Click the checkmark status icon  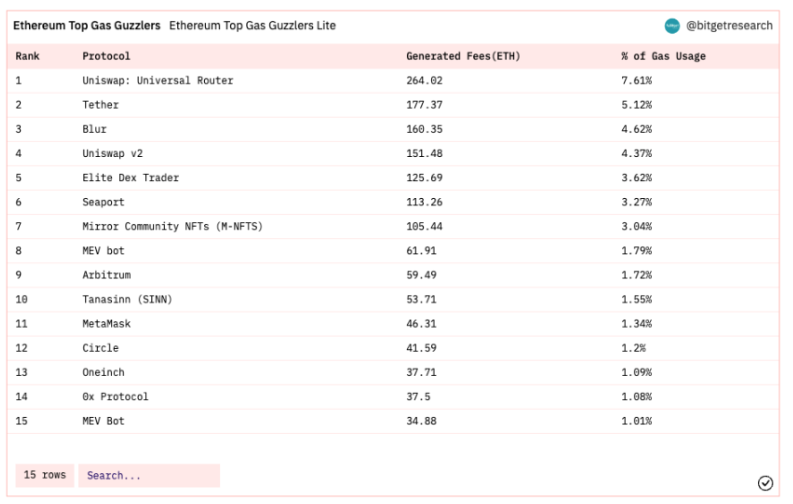pyautogui.click(x=765, y=483)
